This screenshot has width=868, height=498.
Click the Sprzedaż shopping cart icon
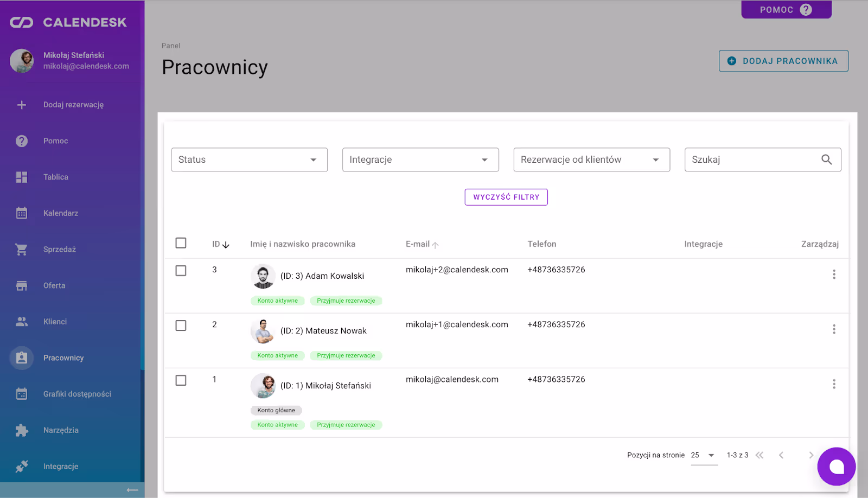22,250
